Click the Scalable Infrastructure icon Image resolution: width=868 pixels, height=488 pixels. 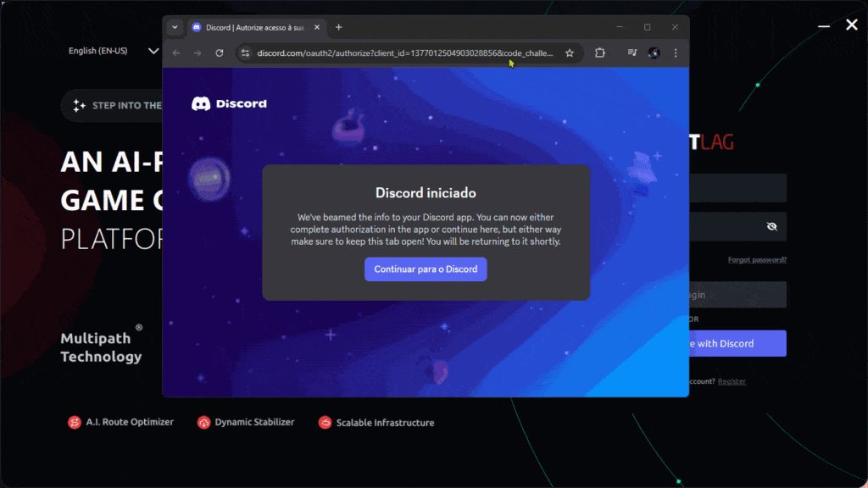pos(325,422)
